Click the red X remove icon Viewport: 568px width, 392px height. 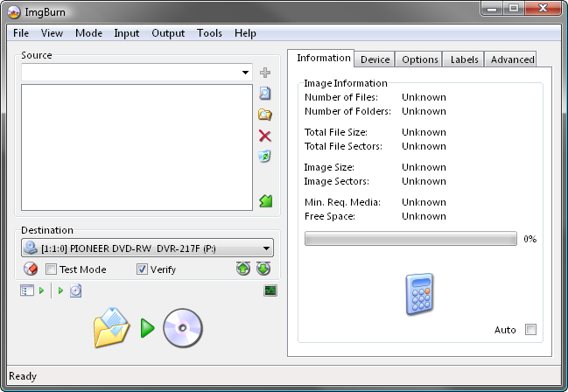coord(265,136)
